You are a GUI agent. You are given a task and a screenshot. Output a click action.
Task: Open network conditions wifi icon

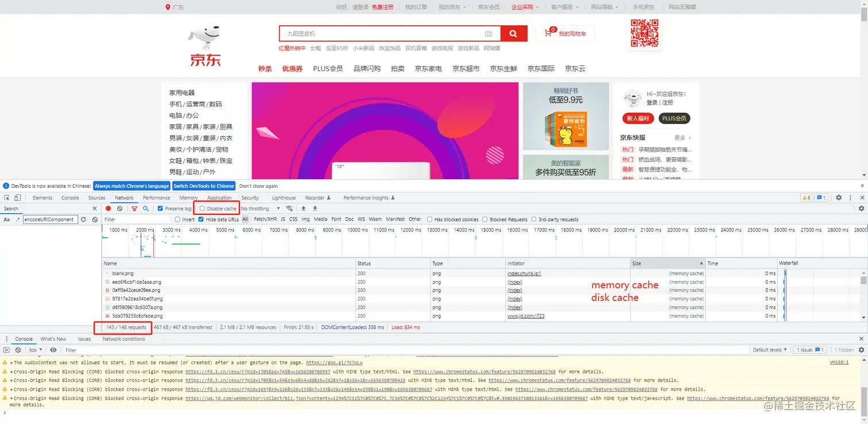[289, 209]
